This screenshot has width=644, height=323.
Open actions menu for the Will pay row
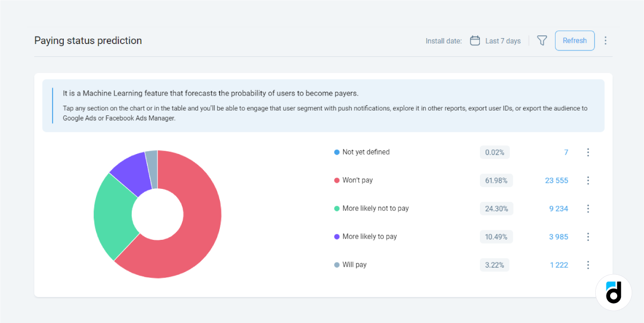[588, 265]
